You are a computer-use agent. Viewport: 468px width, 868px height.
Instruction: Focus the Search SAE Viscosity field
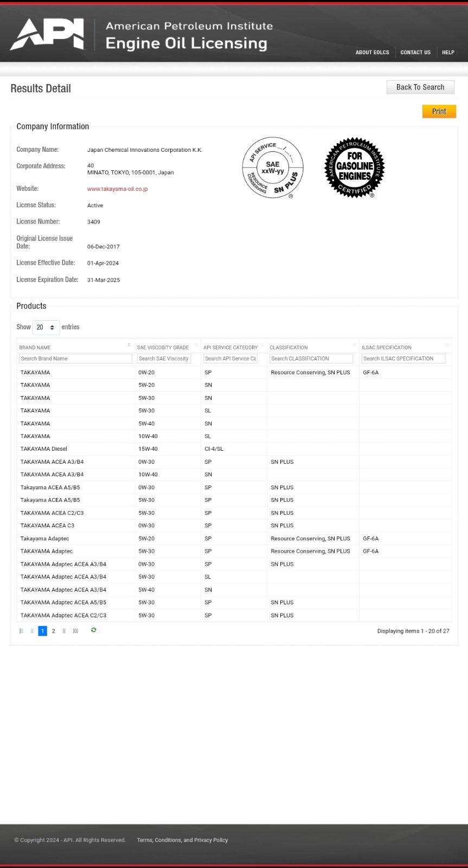point(164,359)
